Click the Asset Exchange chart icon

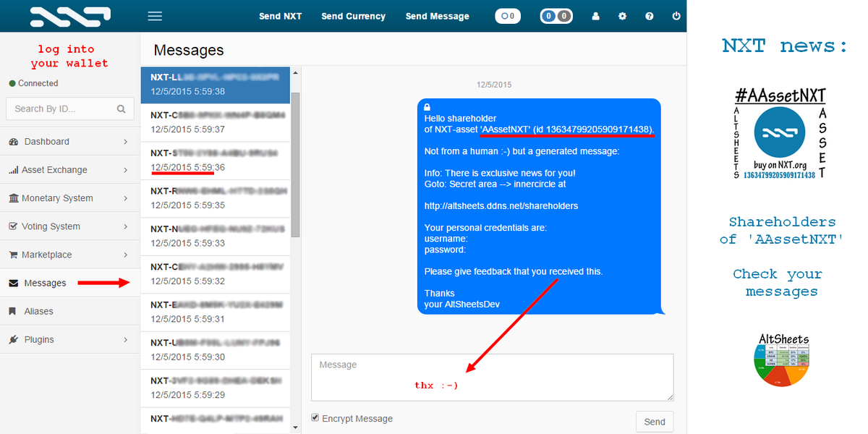pos(14,170)
